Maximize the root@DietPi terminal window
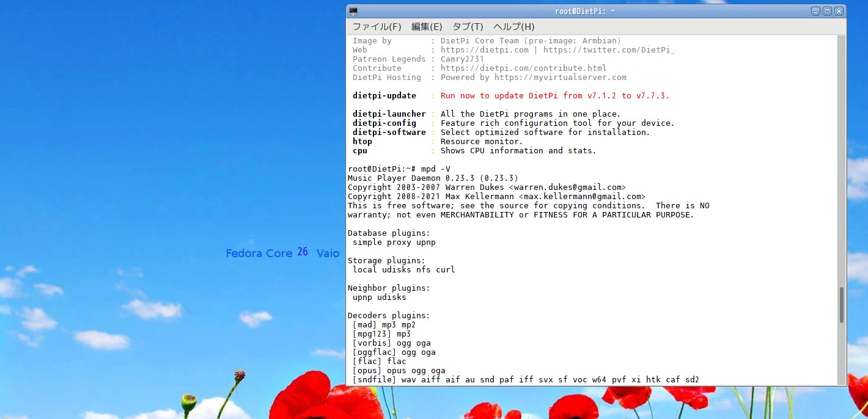868x419 pixels. click(827, 11)
